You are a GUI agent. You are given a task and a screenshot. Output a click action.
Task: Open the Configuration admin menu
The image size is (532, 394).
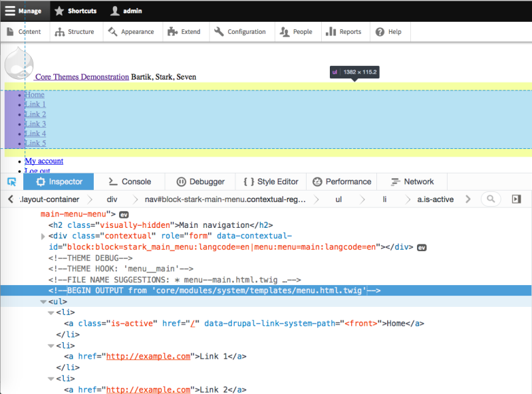coord(242,31)
